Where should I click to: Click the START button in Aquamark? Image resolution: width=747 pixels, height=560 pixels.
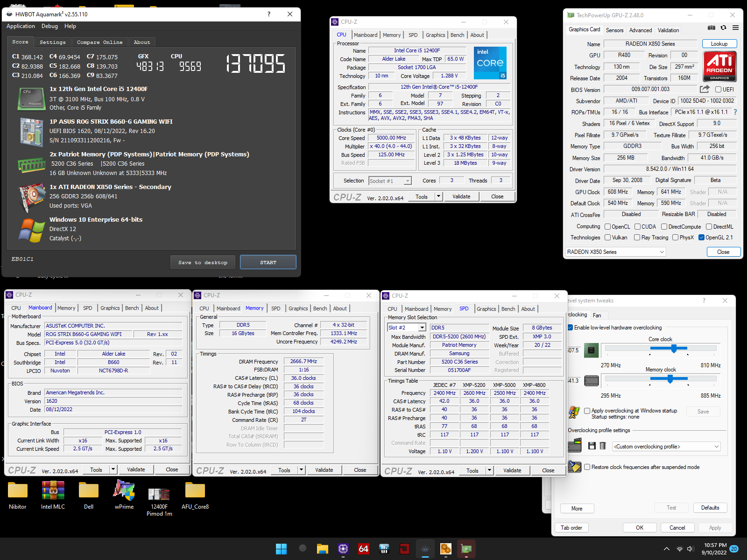(x=268, y=262)
